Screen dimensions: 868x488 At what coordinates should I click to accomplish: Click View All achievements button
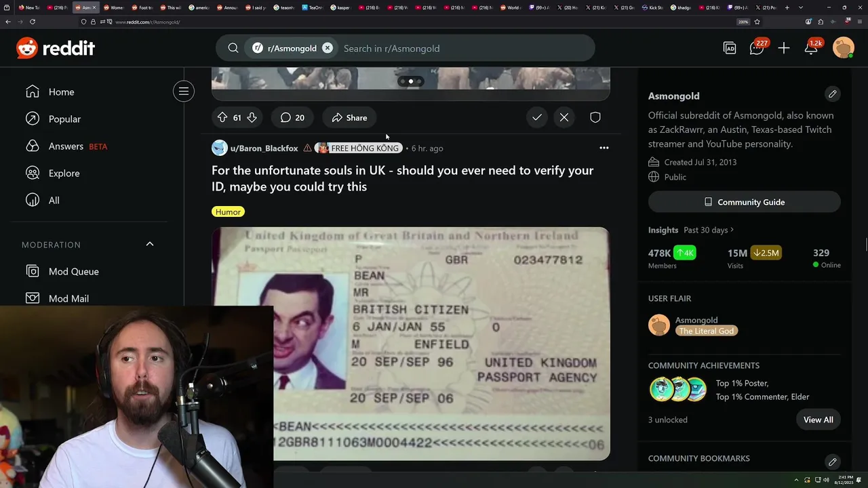(818, 420)
